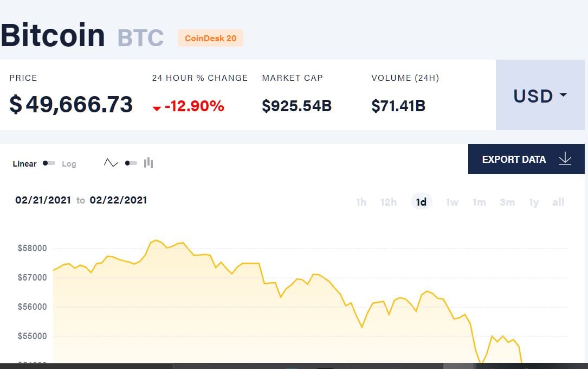Click the candlestick chart icon
The image size is (588, 369).
(148, 163)
